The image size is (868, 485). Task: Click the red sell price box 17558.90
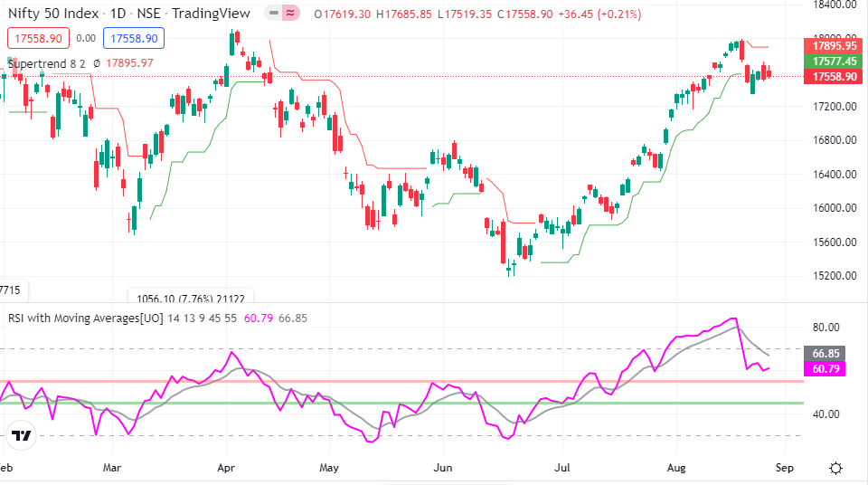pyautogui.click(x=36, y=38)
